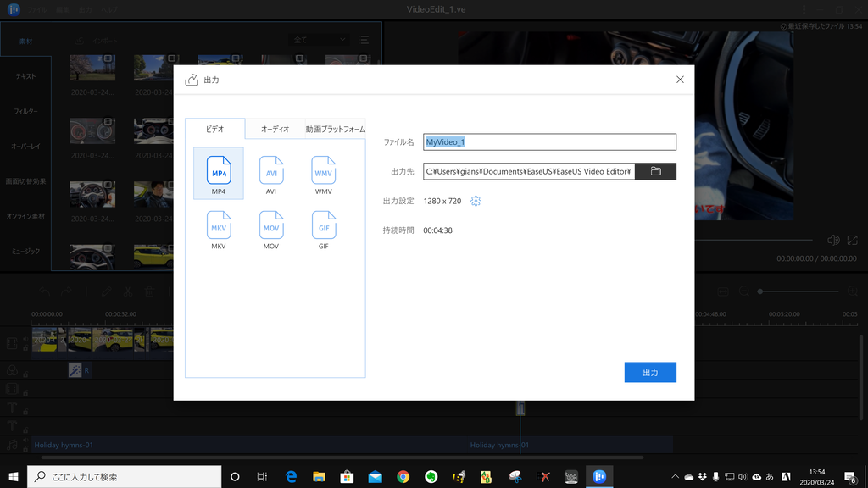This screenshot has width=868, height=488.
Task: Open the ヘルプ menu in the menu bar
Action: (x=109, y=10)
